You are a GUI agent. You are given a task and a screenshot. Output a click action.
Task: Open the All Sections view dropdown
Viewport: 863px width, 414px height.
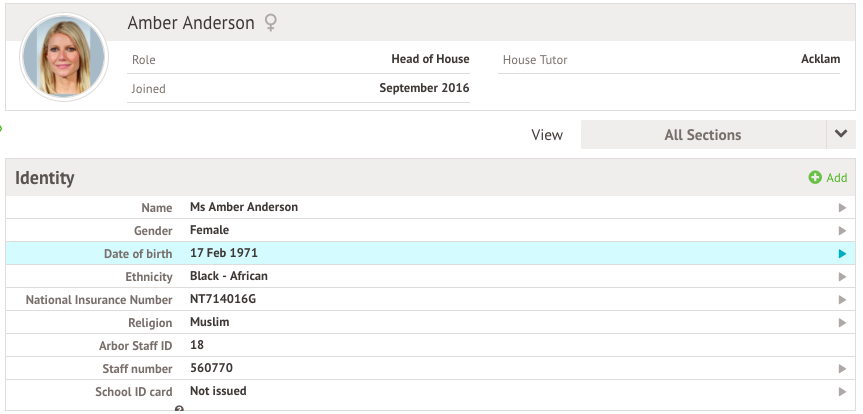pos(703,135)
